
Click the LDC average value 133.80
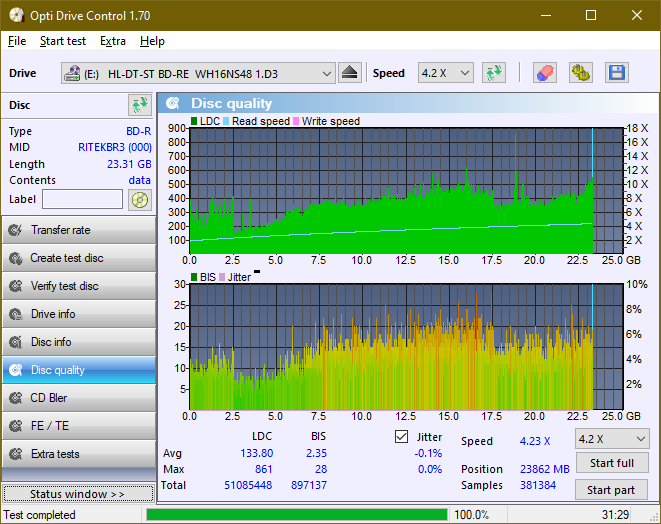[x=257, y=453]
